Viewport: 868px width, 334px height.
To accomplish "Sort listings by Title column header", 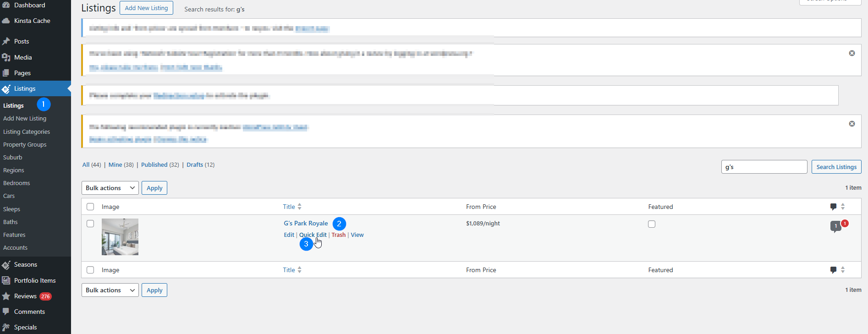I will click(x=289, y=207).
